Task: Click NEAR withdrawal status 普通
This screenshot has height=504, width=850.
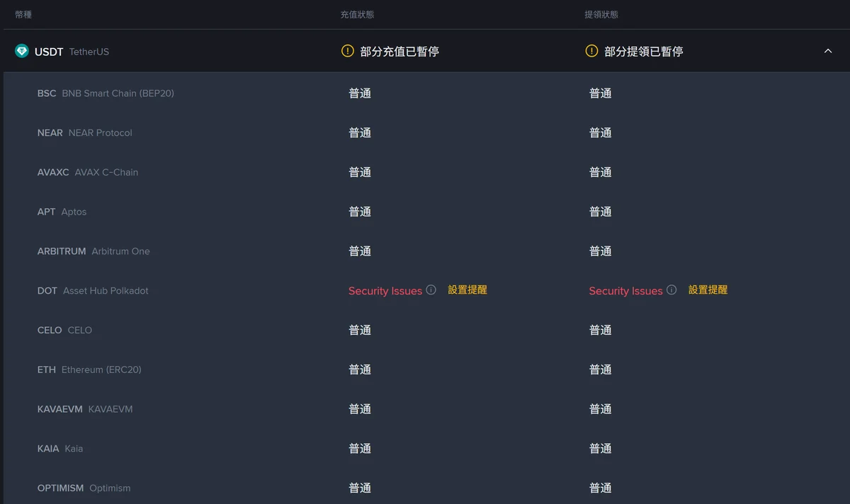Action: pyautogui.click(x=601, y=133)
